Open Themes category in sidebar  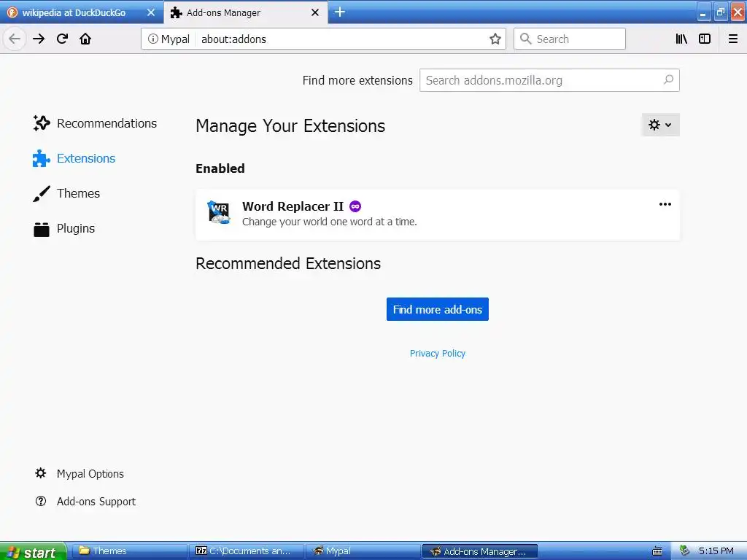click(x=66, y=193)
